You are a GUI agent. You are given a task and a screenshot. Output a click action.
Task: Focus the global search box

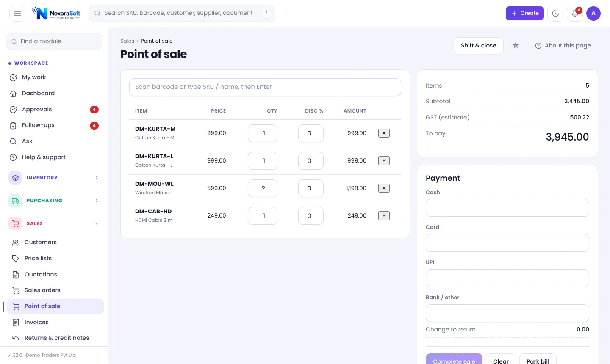[x=182, y=13]
